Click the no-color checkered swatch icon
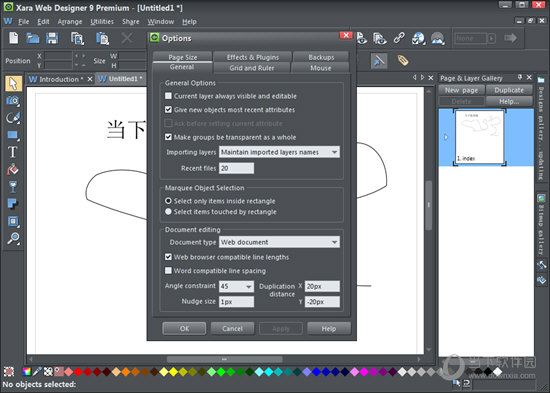Screen dimensions: 550x393 pyautogui.click(x=48, y=371)
